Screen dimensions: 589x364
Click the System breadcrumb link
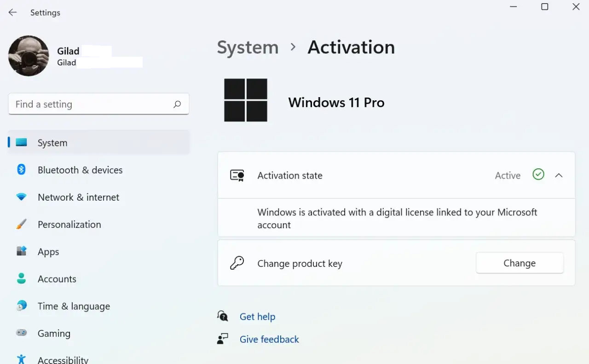click(248, 47)
